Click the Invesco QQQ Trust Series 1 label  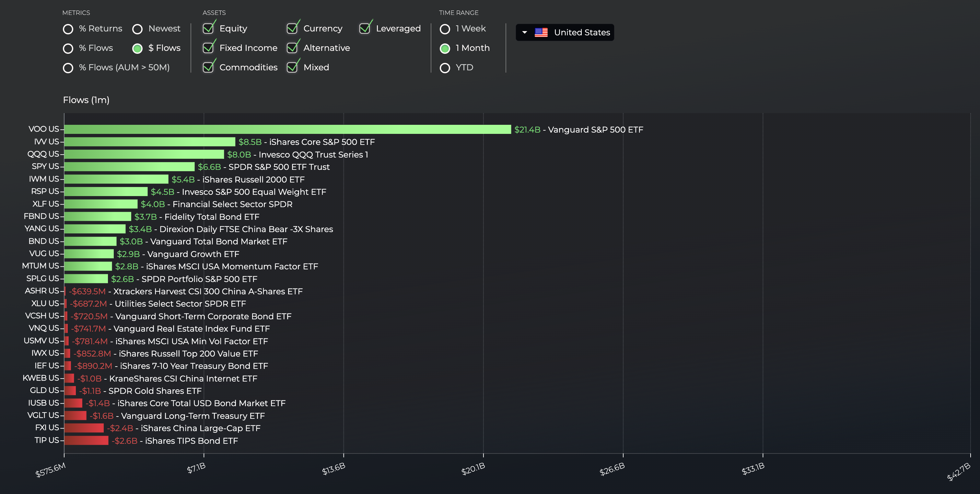[313, 155]
